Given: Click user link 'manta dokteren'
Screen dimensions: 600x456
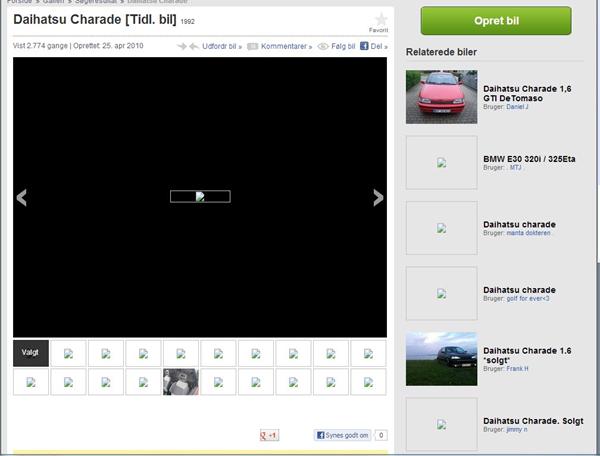Looking at the screenshot, I should point(530,233).
